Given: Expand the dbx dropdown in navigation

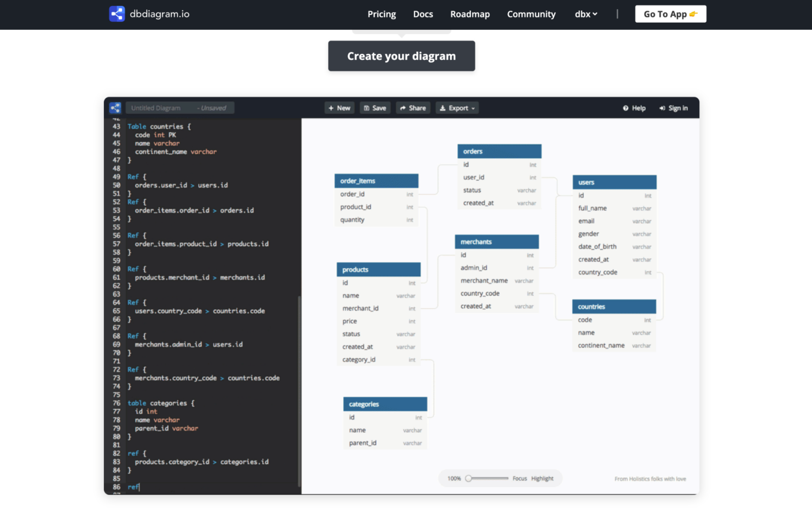Looking at the screenshot, I should pos(586,14).
